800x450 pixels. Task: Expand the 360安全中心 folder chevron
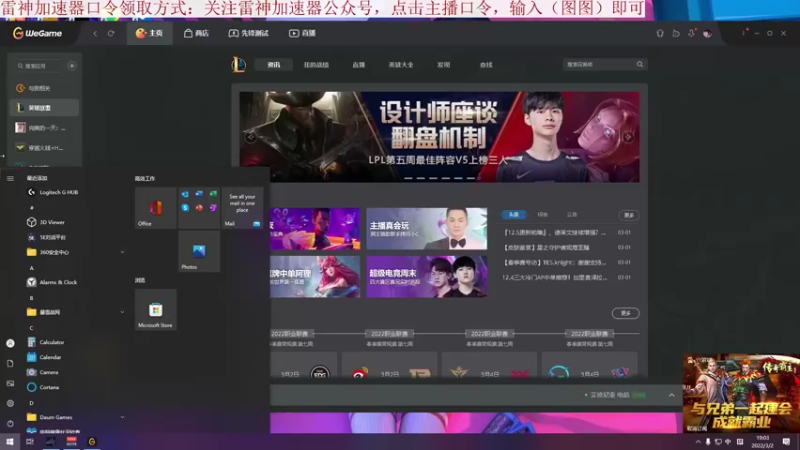122,252
